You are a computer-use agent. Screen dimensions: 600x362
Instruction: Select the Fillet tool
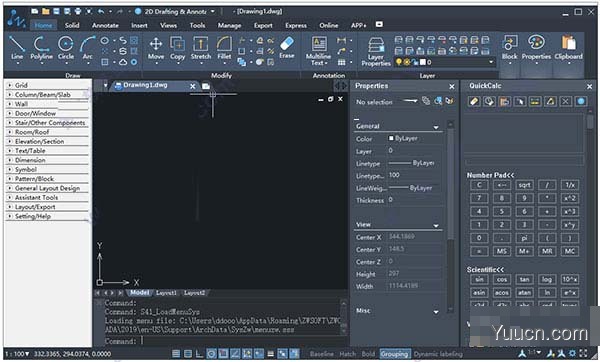point(224,48)
